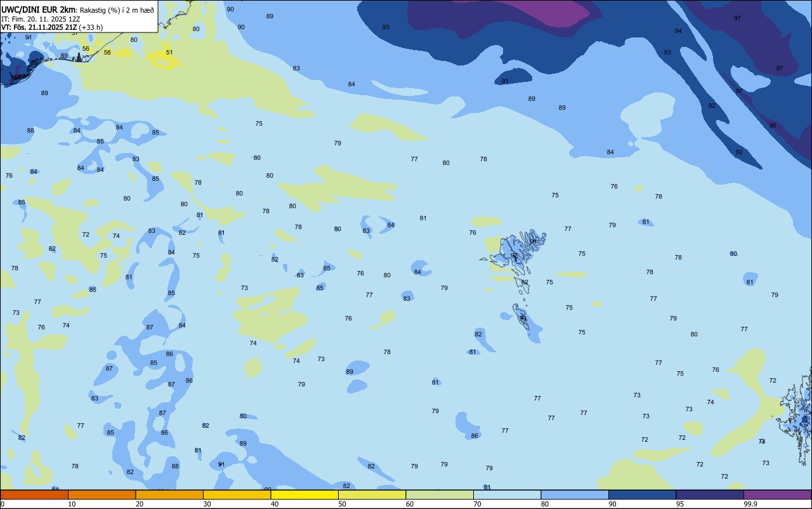Screen dimensions: 812x509
Task: Click the humidity value 94 on the map
Action: pos(678,31)
